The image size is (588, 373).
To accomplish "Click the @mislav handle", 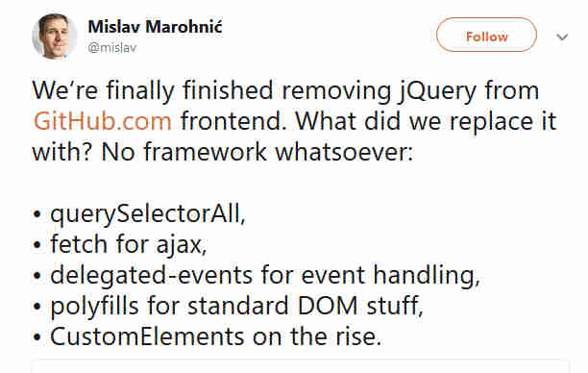I will [x=112, y=48].
